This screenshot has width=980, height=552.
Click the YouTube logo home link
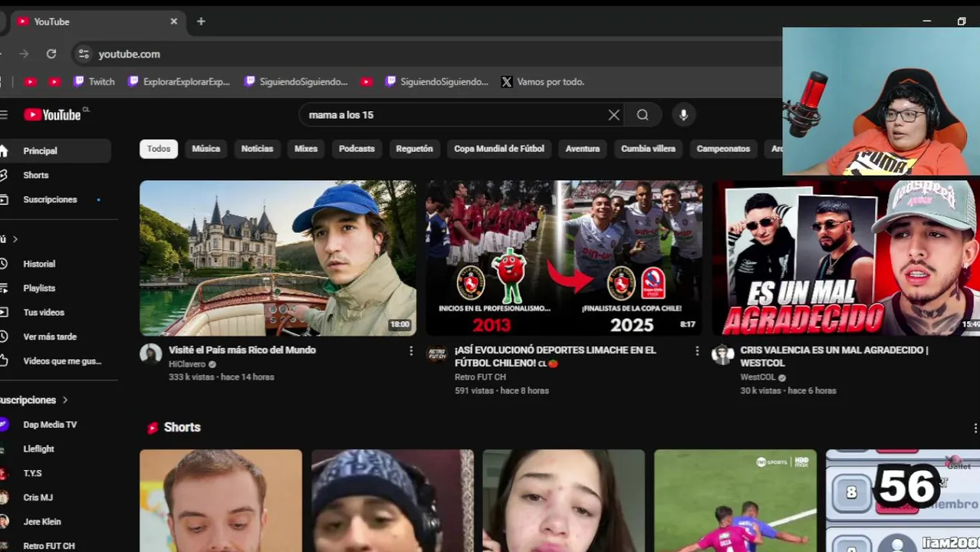(52, 115)
